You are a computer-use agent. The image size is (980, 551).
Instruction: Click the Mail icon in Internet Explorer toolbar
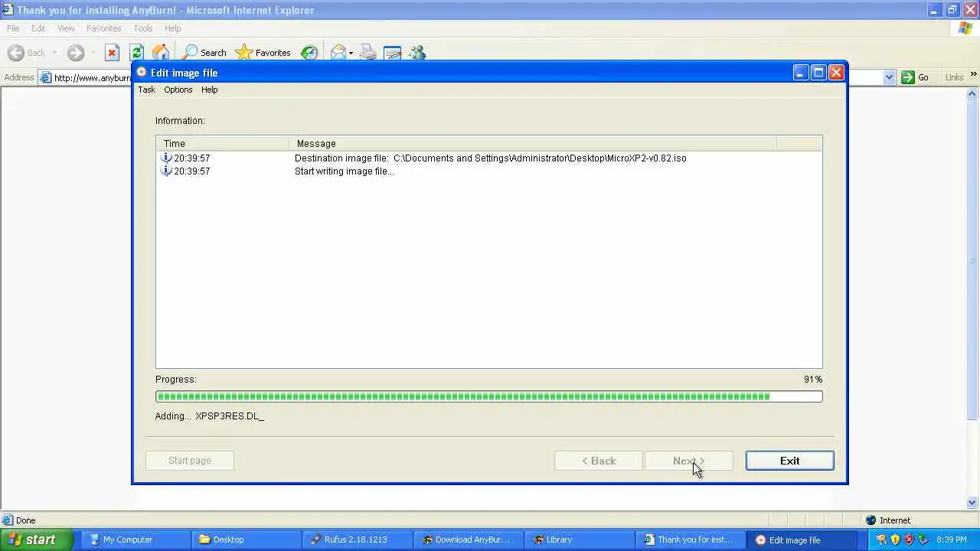(x=338, y=53)
